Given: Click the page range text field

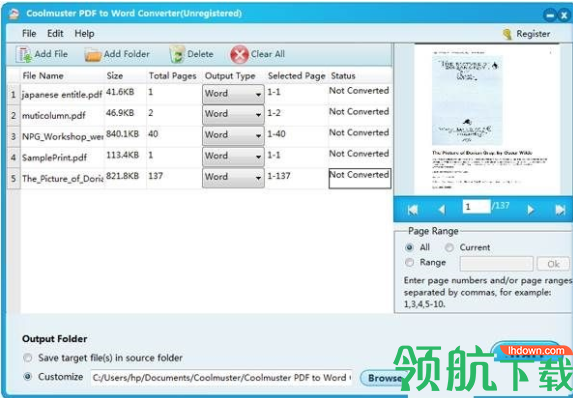Looking at the screenshot, I should [496, 264].
